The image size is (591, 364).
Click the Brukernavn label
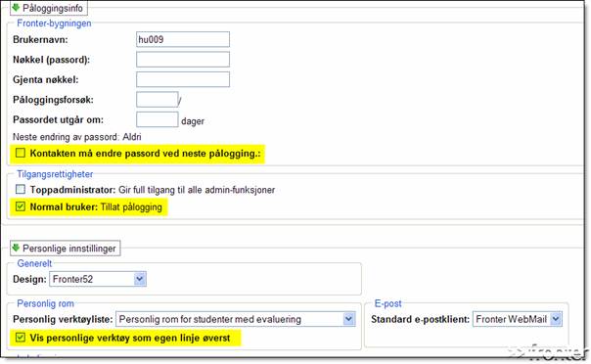(40, 39)
